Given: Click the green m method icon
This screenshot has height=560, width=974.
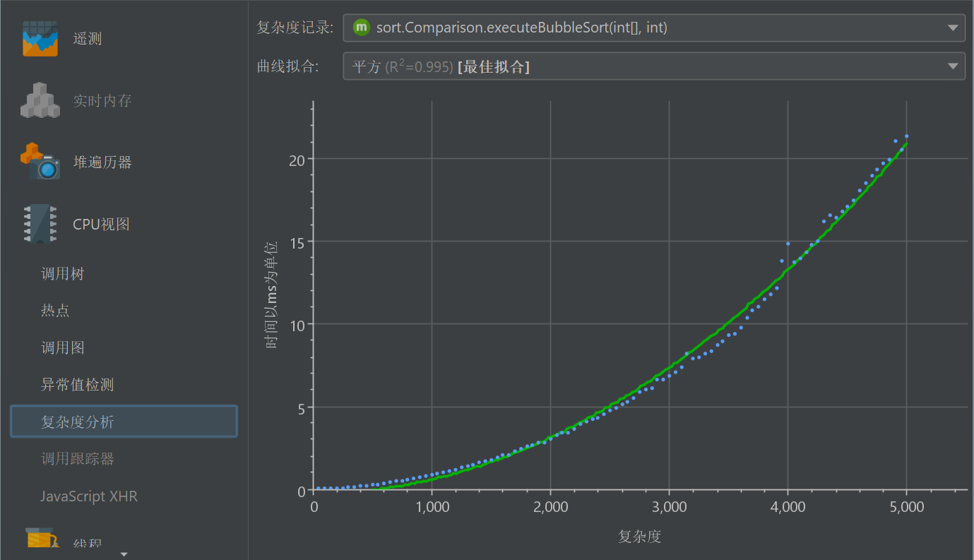Looking at the screenshot, I should (361, 28).
